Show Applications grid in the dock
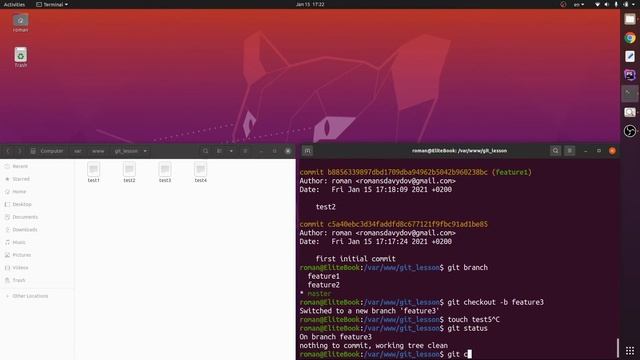The image size is (640, 360). (x=630, y=351)
